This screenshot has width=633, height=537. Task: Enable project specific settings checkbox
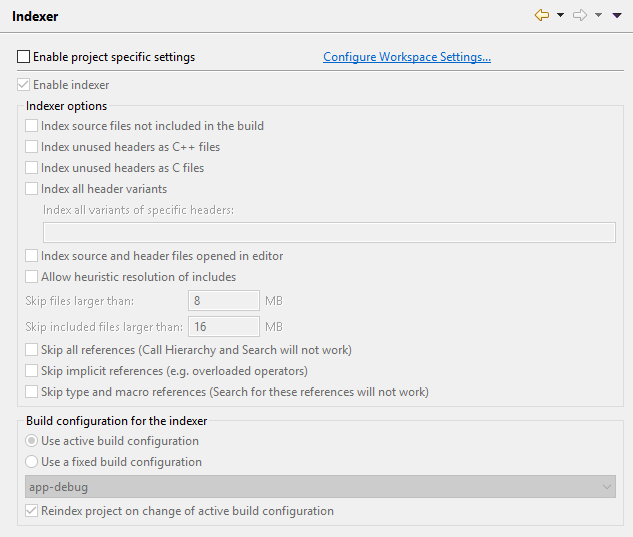click(23, 57)
